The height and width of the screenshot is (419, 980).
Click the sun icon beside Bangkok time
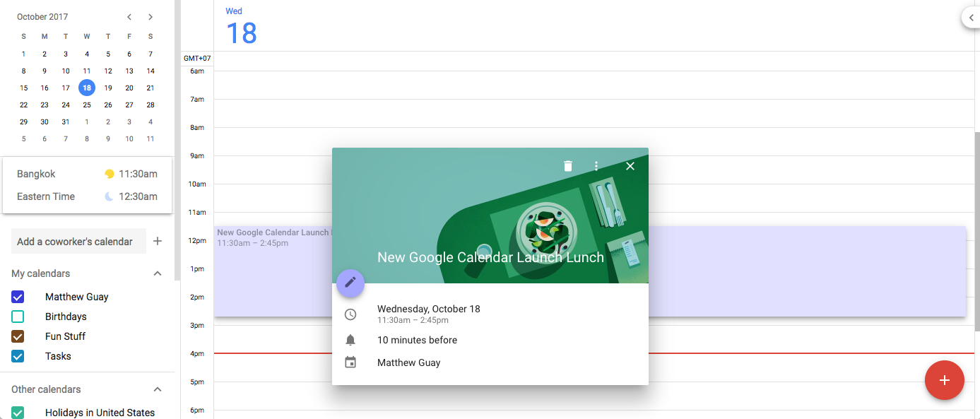click(109, 174)
